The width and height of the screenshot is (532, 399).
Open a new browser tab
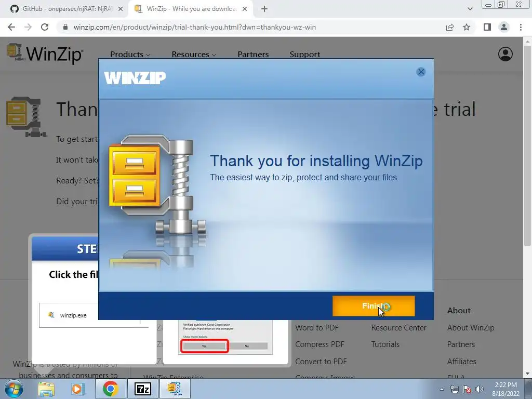[x=264, y=9]
